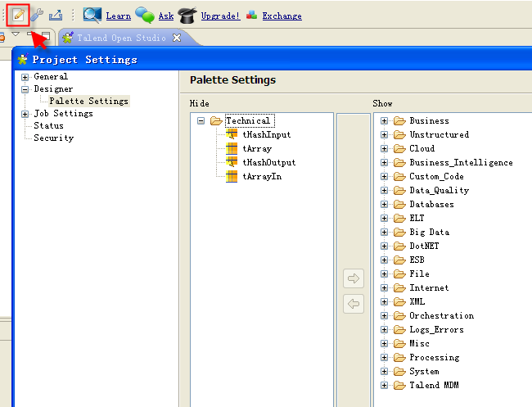
Task: Open the Exchange link
Action: click(281, 16)
